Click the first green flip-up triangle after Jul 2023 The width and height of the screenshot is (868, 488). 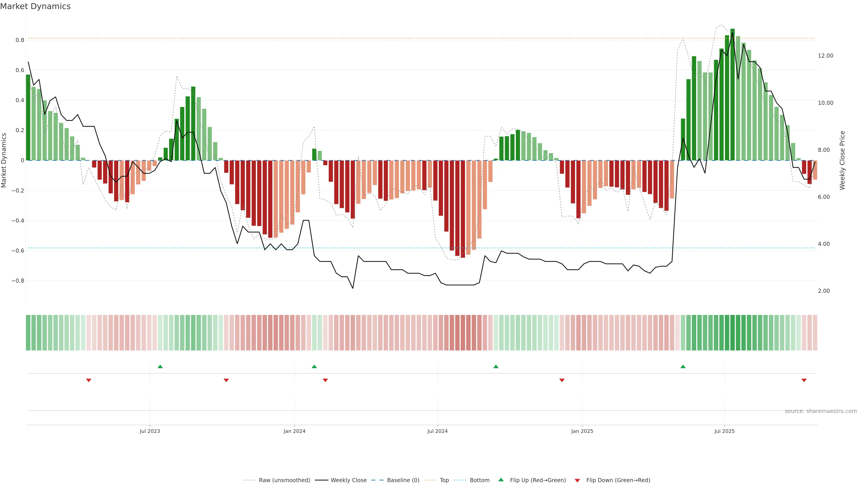[160, 366]
